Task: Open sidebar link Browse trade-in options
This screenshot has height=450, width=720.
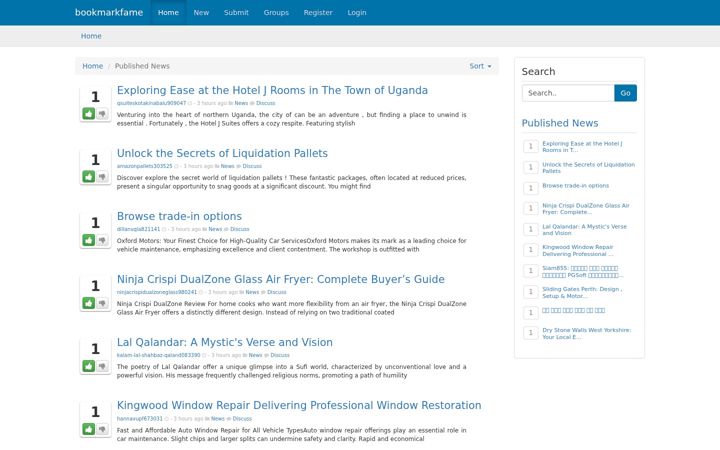Action: click(x=575, y=186)
